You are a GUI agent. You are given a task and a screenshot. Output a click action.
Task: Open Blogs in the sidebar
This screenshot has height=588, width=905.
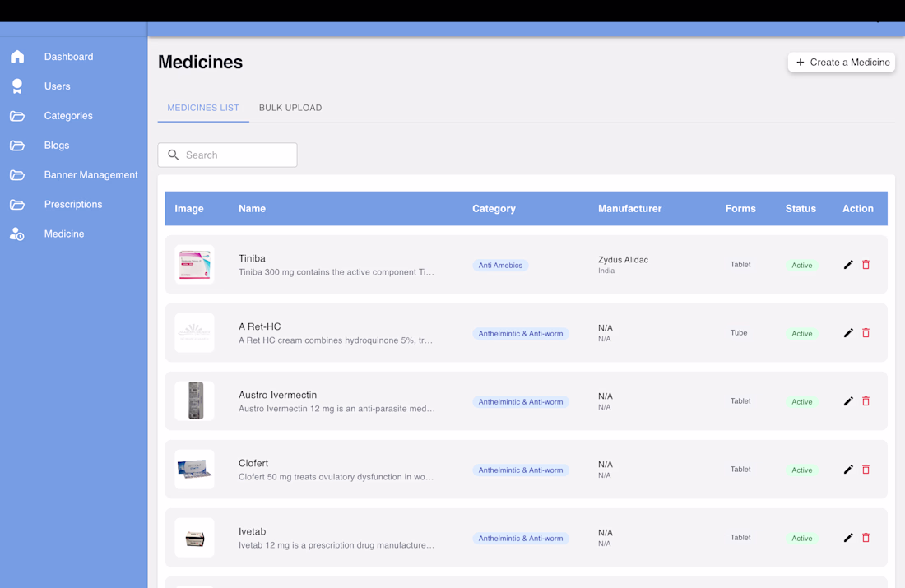[57, 146]
